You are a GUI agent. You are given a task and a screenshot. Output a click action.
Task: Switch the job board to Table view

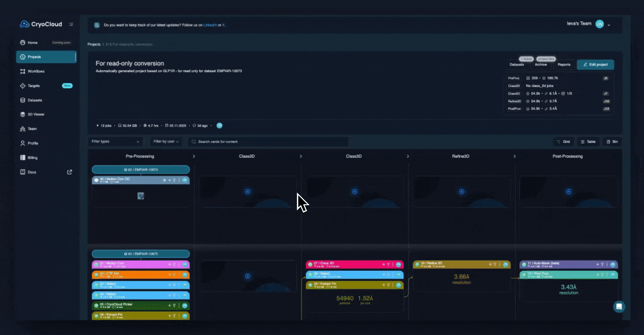pos(588,141)
